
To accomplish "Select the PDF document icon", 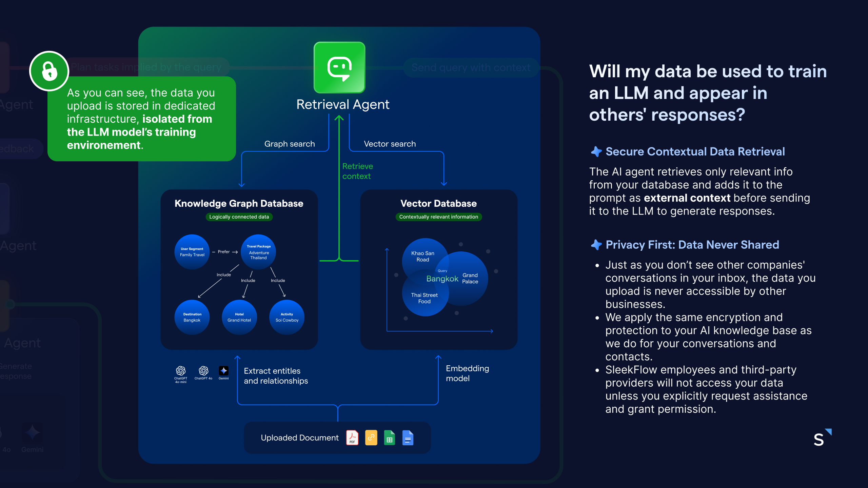I will [352, 438].
